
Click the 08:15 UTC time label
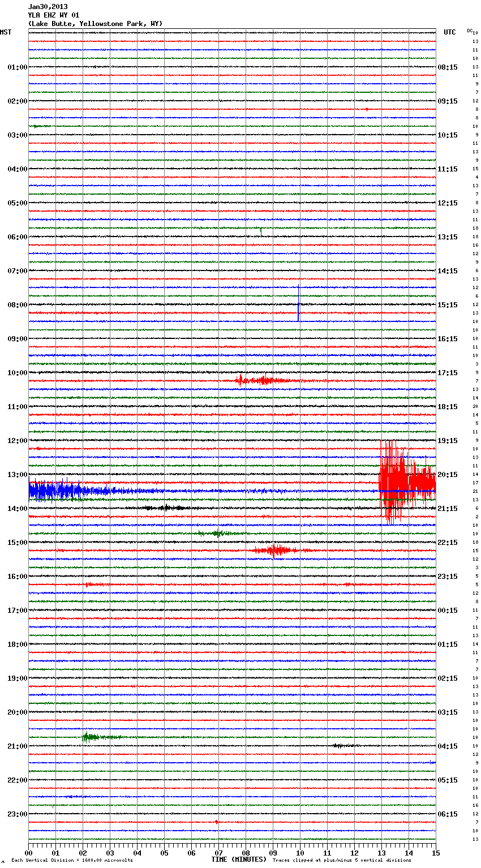[x=448, y=67]
